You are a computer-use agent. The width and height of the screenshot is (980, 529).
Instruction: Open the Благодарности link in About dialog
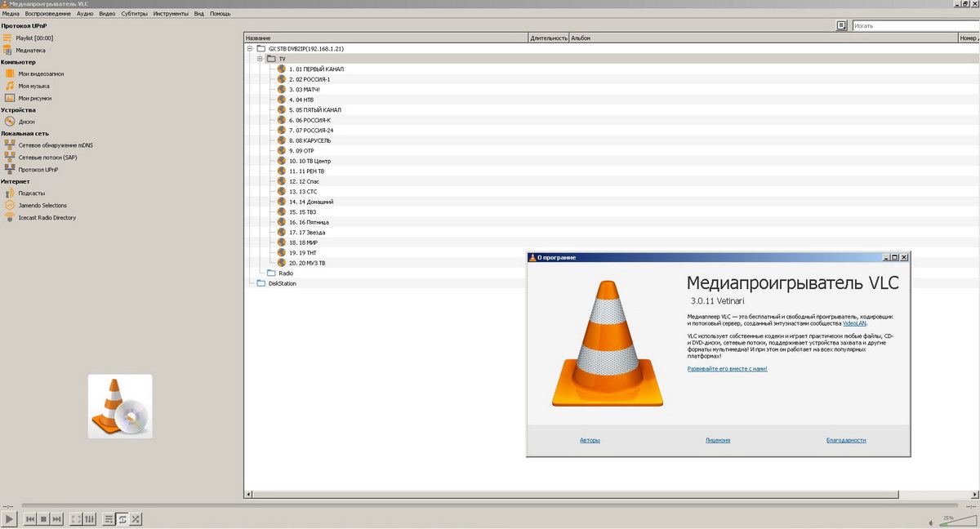click(846, 440)
